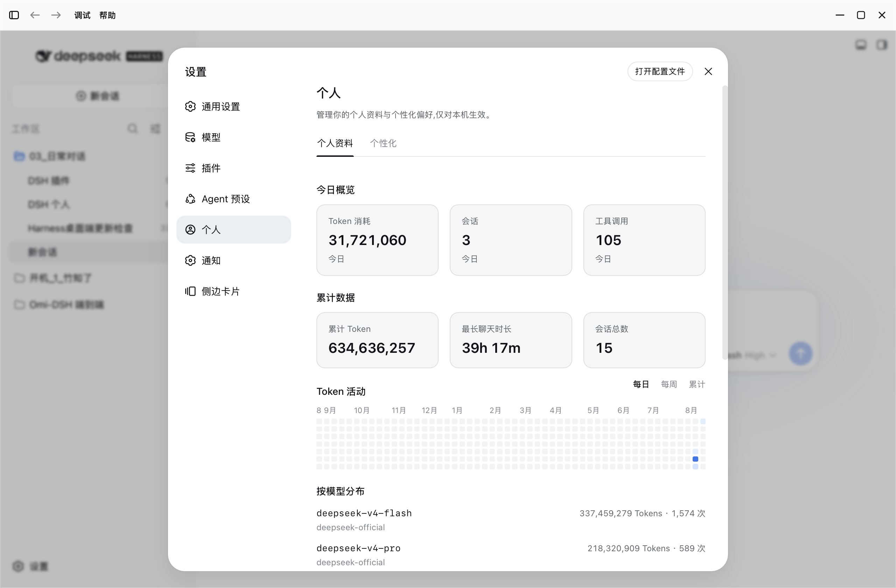Click the 今日概览 heading

point(335,190)
